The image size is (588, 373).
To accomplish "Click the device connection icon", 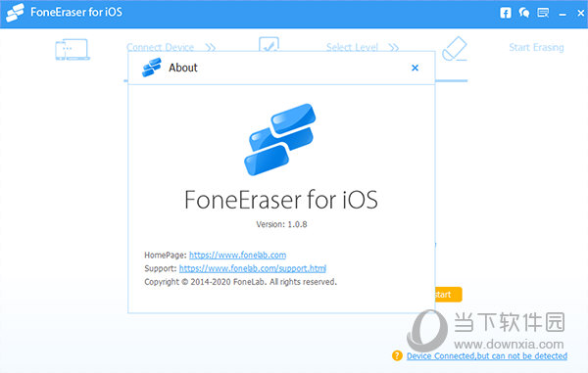I will pyautogui.click(x=73, y=49).
